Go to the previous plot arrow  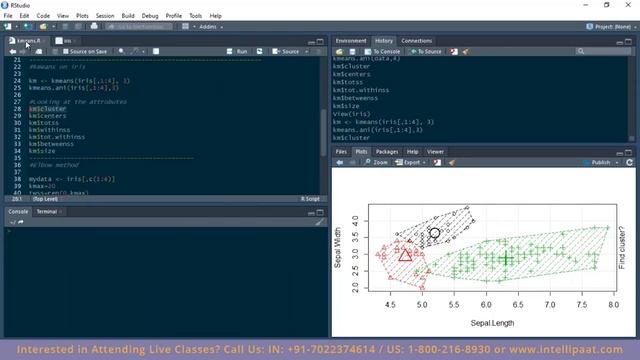pos(340,162)
